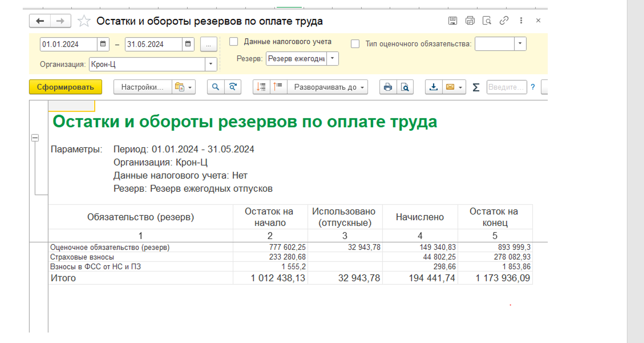Click the end date field 31.05.2024
The height and width of the screenshot is (343, 644).
153,44
